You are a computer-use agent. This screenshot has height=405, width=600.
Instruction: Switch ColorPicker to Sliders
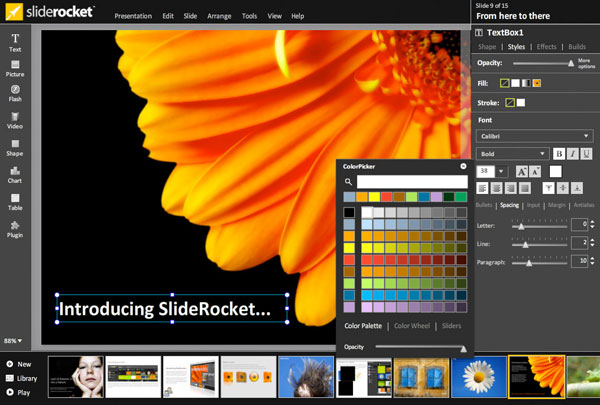click(452, 326)
